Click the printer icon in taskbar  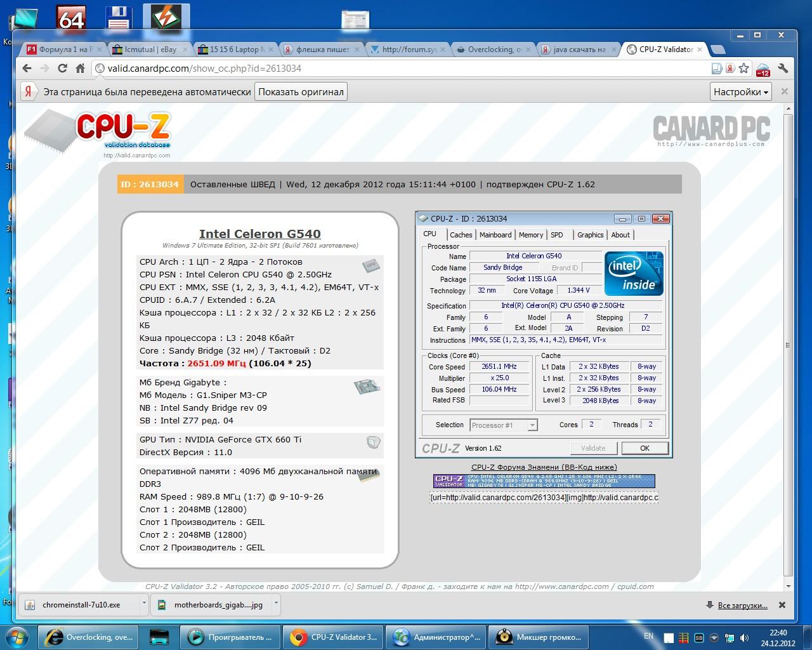159,637
